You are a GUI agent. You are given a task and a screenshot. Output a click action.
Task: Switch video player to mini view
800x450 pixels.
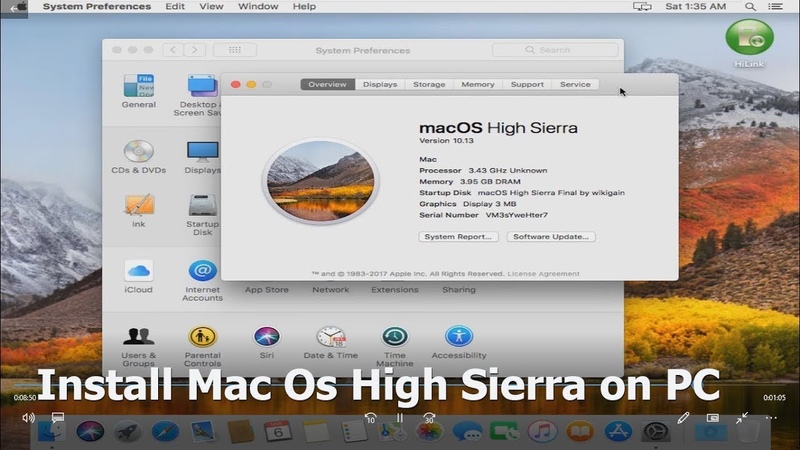pos(713,418)
